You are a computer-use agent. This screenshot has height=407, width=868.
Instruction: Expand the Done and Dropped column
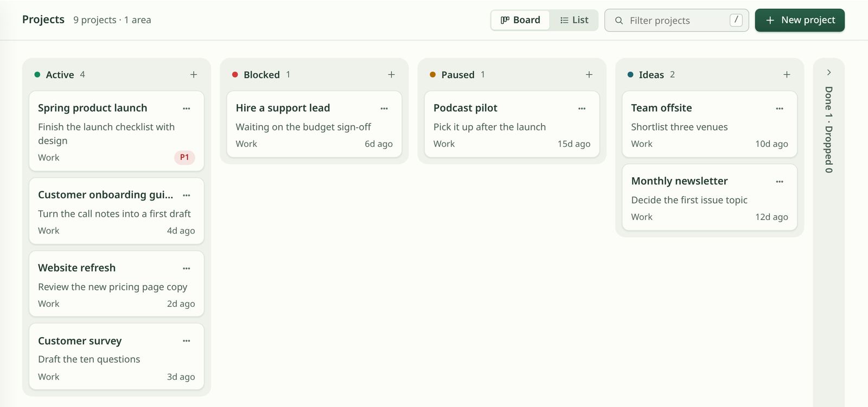(x=828, y=72)
